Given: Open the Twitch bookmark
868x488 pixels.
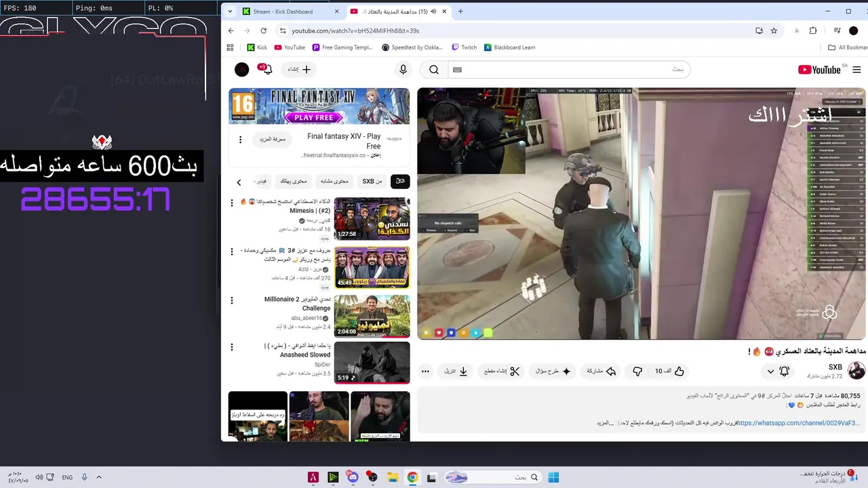Looking at the screenshot, I should point(465,47).
